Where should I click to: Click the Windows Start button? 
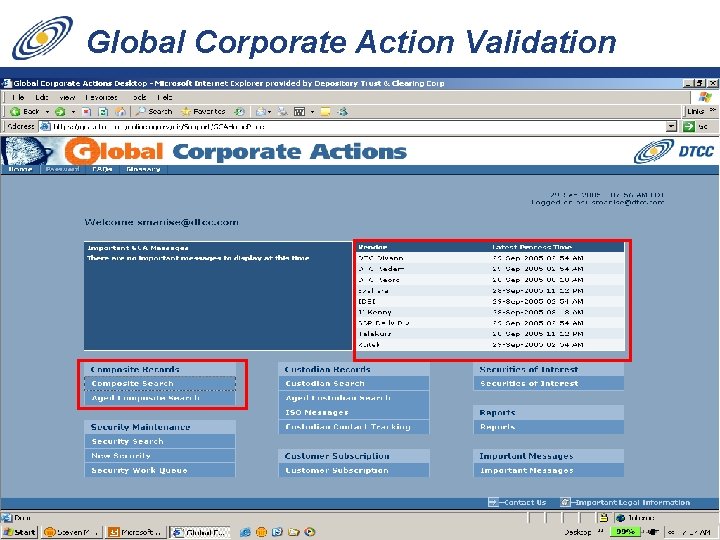tap(19, 532)
